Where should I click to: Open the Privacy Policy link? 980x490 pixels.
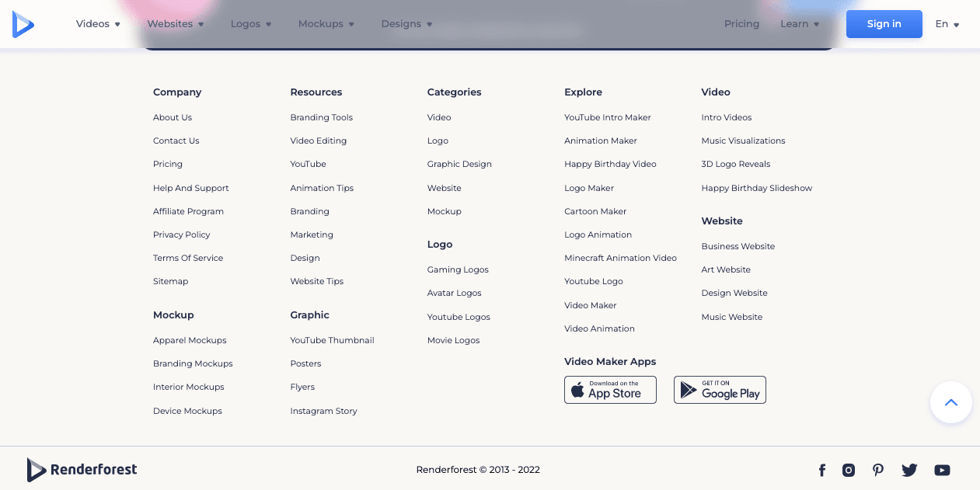point(182,235)
